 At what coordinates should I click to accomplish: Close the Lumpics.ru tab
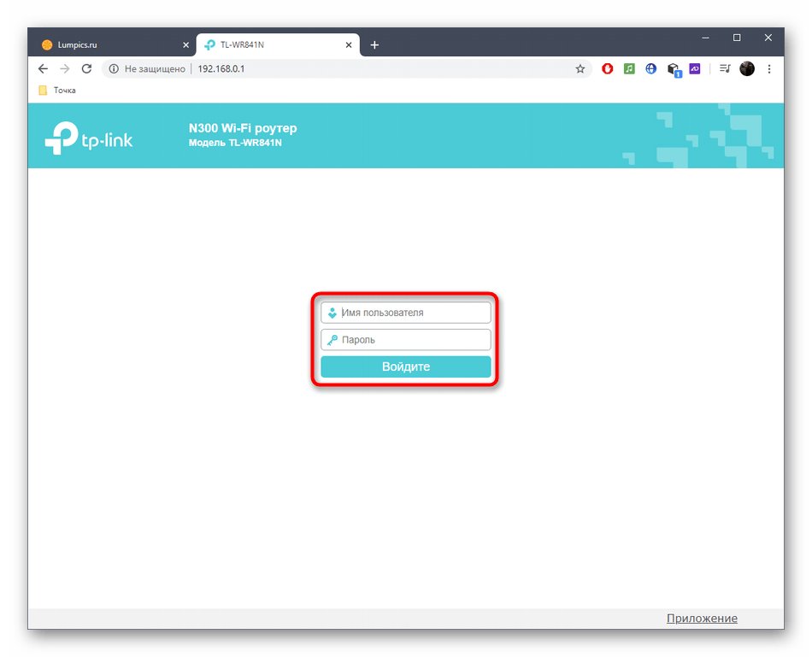[x=185, y=45]
